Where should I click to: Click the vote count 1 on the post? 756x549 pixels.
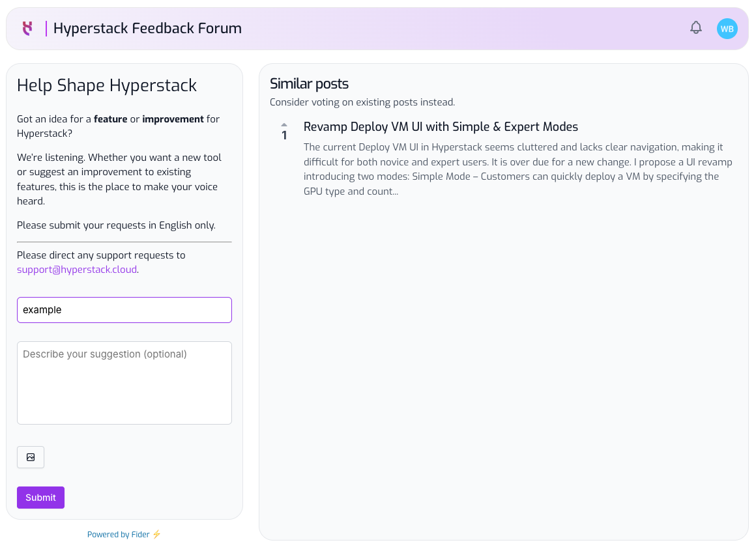[284, 135]
